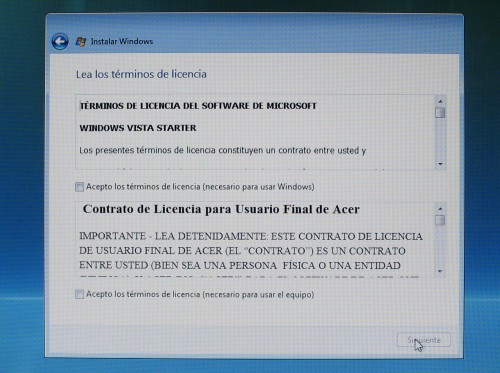Click down arrow of Acer contract scrollbar
This screenshot has width=500, height=373.
440,271
